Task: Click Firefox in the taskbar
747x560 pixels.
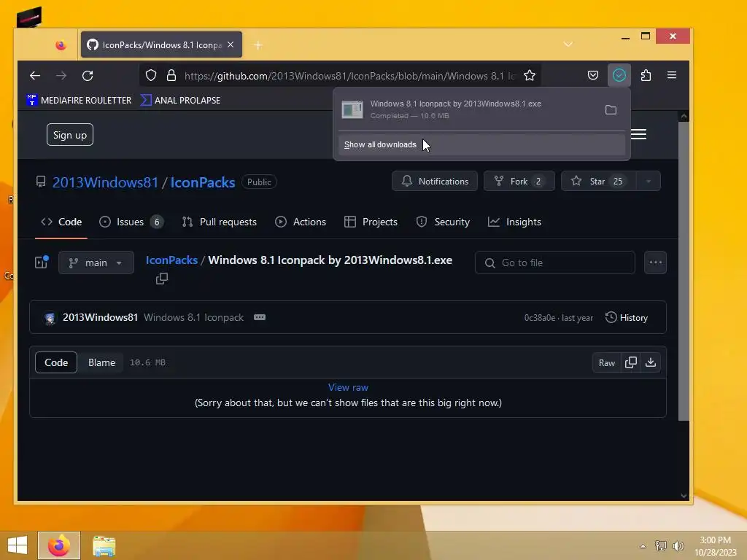Action: point(59,545)
